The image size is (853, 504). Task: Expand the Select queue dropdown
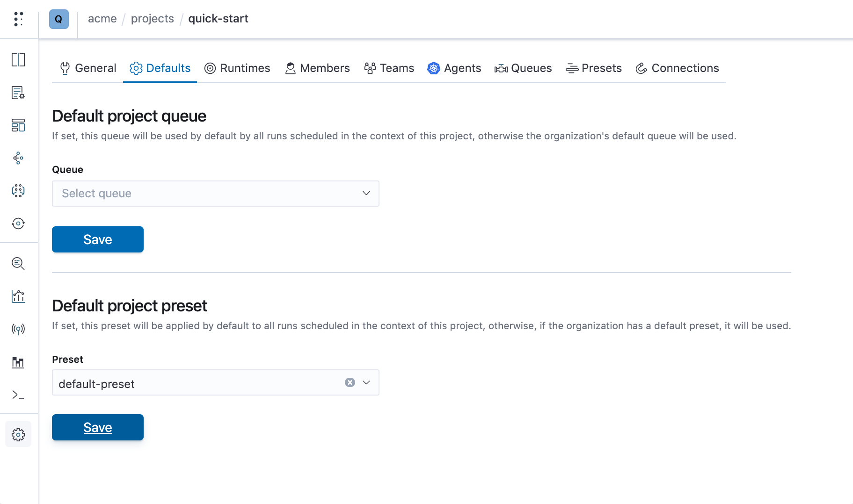[x=216, y=194]
